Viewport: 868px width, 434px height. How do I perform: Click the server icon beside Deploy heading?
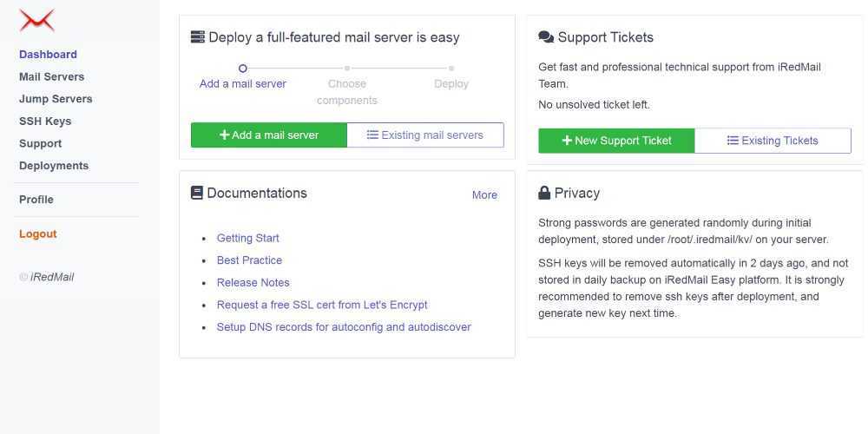(198, 37)
